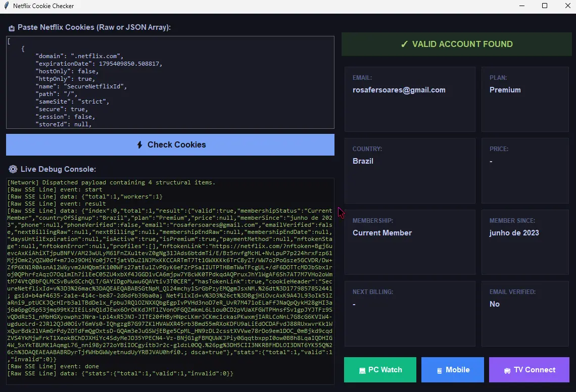576x392 pixels.
Task: Click the EMAIL: field label
Action: click(362, 78)
